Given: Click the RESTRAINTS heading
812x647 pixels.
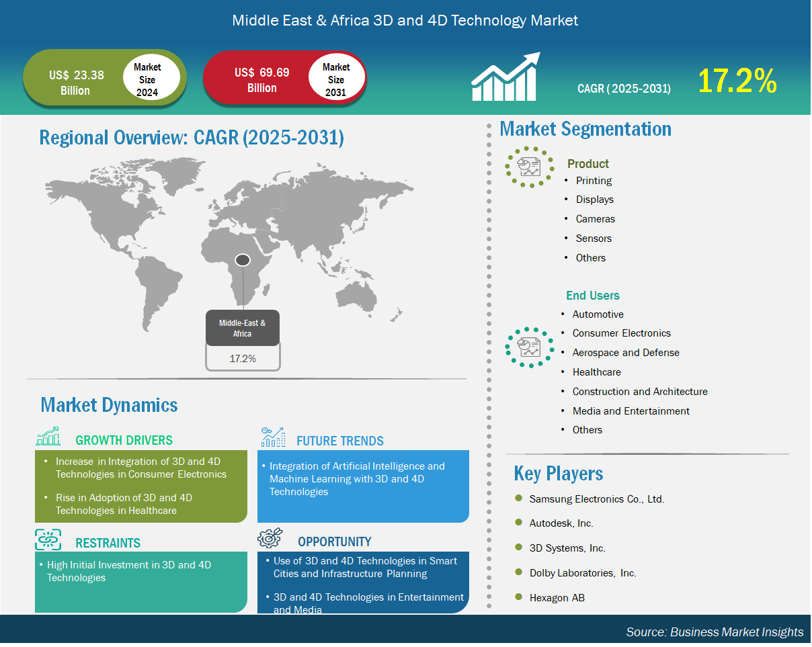Looking at the screenshot, I should 108,543.
